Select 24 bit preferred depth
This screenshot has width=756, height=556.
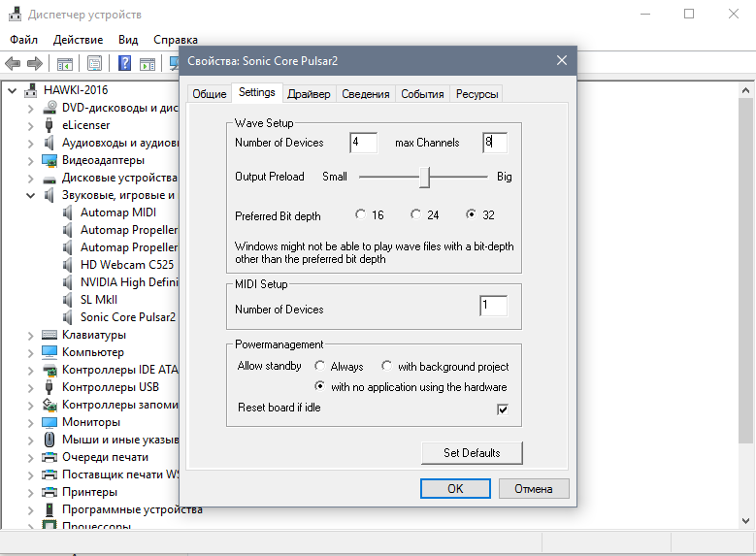coord(415,214)
